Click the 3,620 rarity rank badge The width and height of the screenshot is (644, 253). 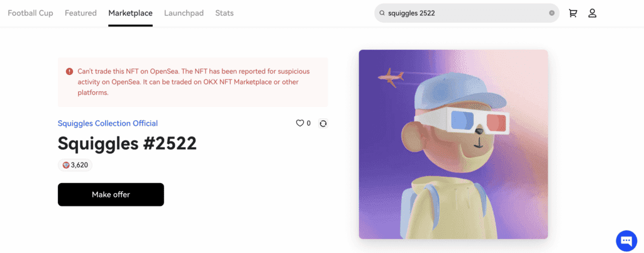click(x=75, y=165)
